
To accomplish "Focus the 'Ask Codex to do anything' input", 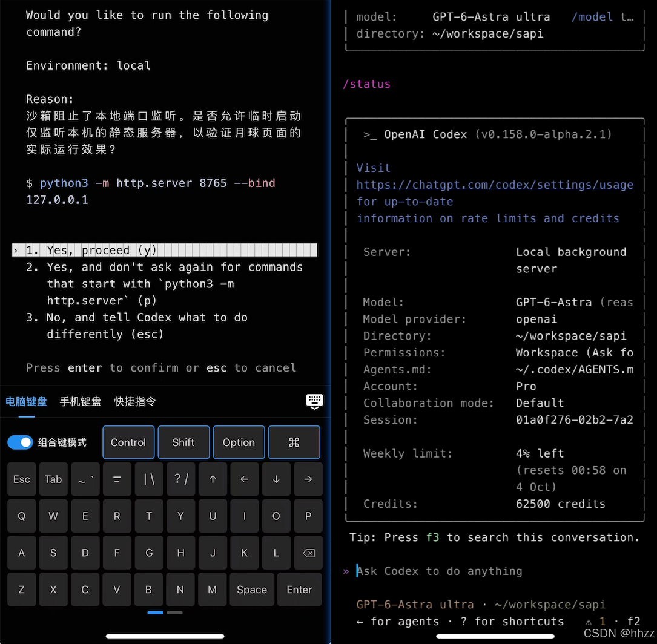I will pos(440,571).
